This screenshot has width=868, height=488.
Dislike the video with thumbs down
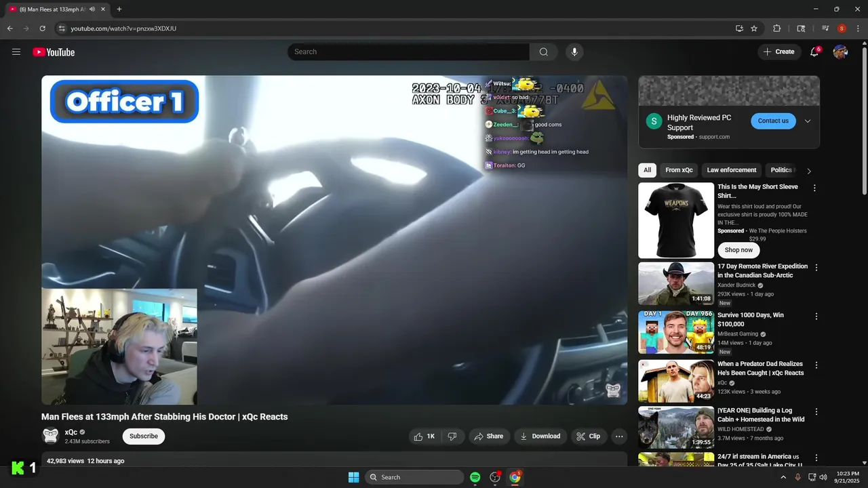(x=452, y=436)
